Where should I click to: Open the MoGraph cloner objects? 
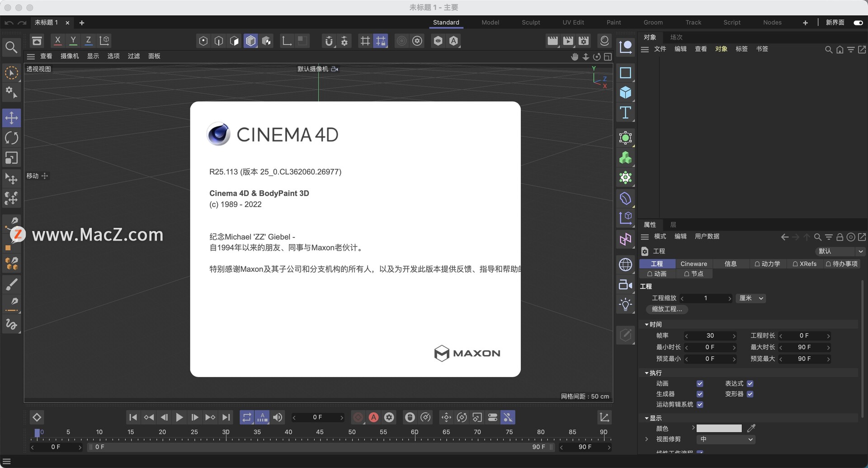pyautogui.click(x=626, y=158)
